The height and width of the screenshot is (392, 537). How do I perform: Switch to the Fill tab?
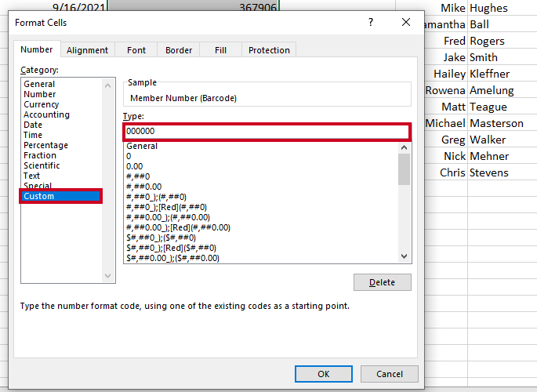pyautogui.click(x=220, y=50)
